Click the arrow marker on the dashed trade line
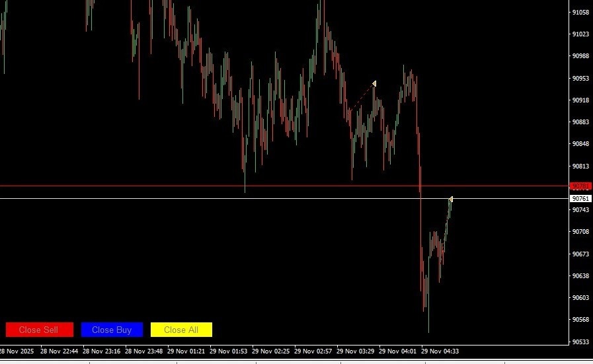The height and width of the screenshot is (364, 593). click(374, 83)
